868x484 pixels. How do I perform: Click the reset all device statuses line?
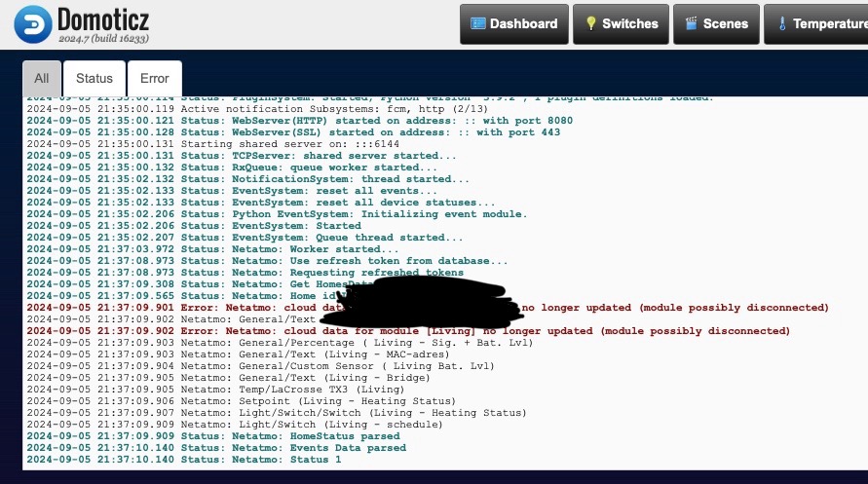[x=261, y=203]
